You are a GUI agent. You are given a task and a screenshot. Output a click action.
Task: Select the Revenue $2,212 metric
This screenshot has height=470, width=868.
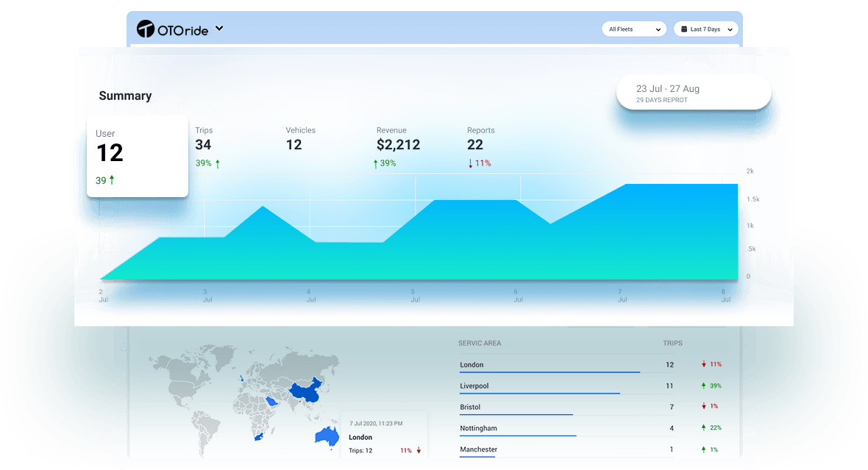click(x=398, y=145)
